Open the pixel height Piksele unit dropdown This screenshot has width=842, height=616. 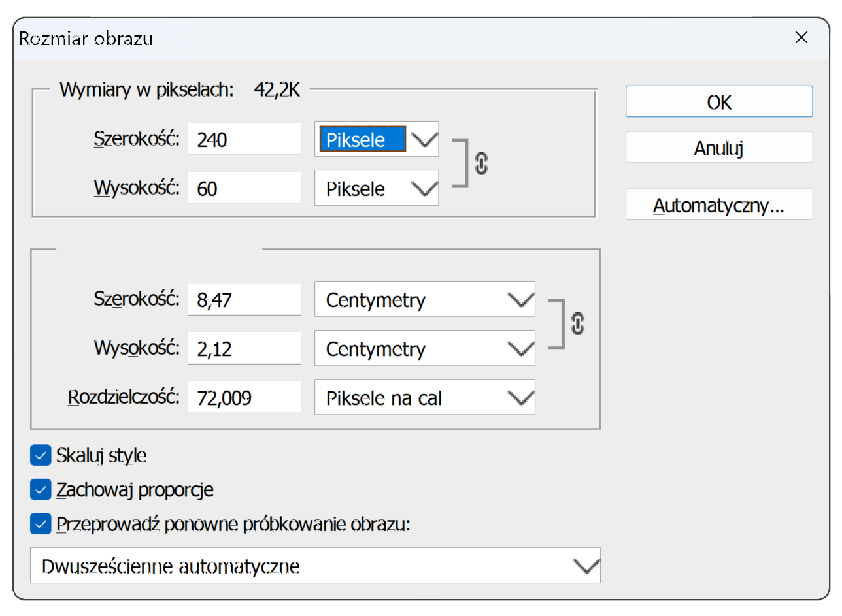pos(376,189)
